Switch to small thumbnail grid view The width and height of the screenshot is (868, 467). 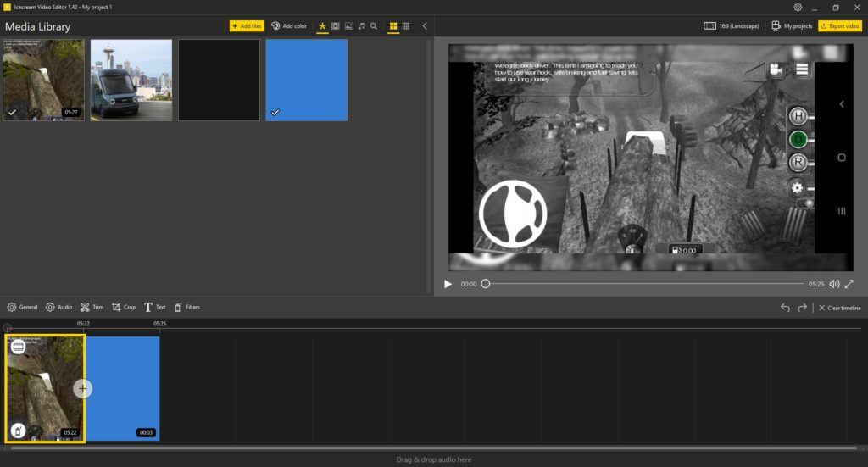click(406, 26)
